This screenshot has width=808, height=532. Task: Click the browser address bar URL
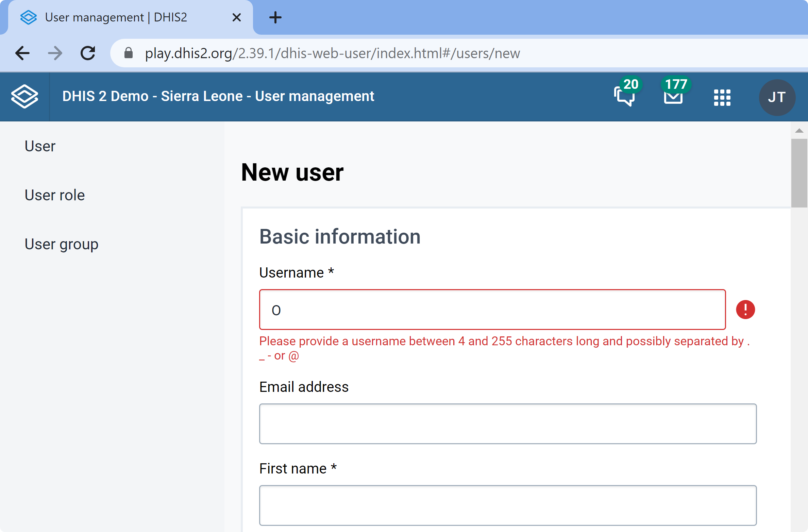pyautogui.click(x=333, y=53)
